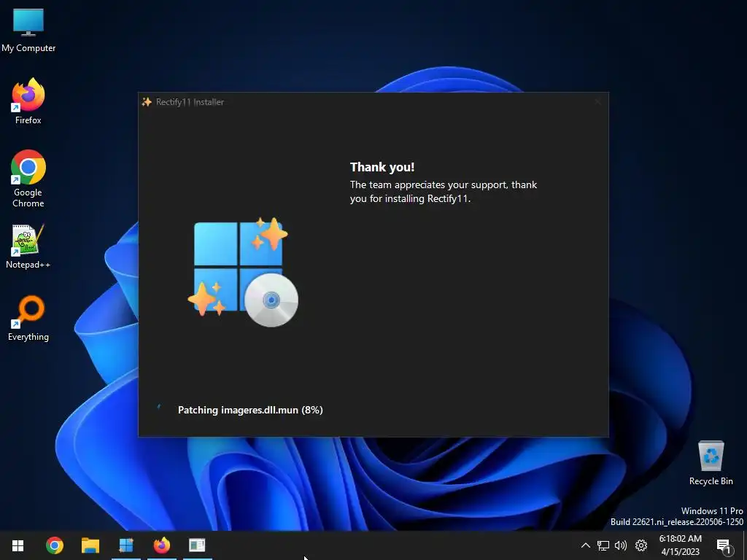747x560 pixels.
Task: Open the Windows Start menu
Action: point(18,545)
